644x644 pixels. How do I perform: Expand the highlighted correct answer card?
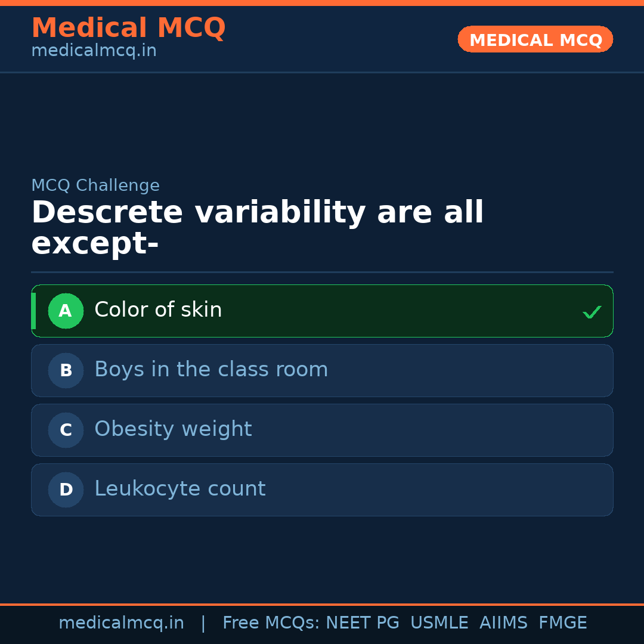322,311
